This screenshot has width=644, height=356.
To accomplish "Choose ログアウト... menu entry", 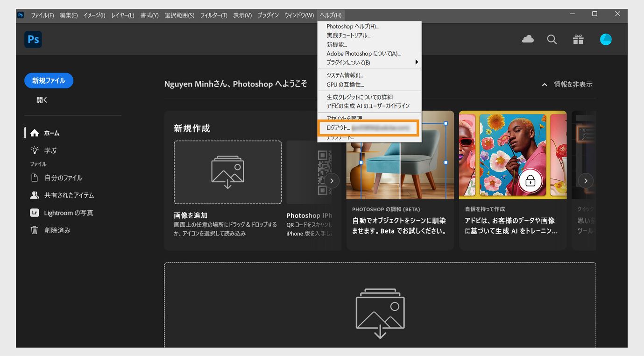I will pyautogui.click(x=368, y=128).
